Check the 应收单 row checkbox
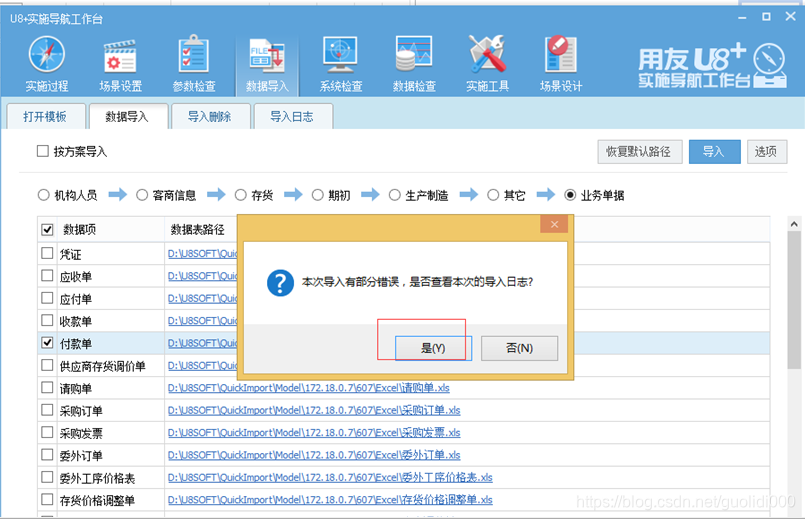This screenshot has width=805, height=520. point(47,276)
